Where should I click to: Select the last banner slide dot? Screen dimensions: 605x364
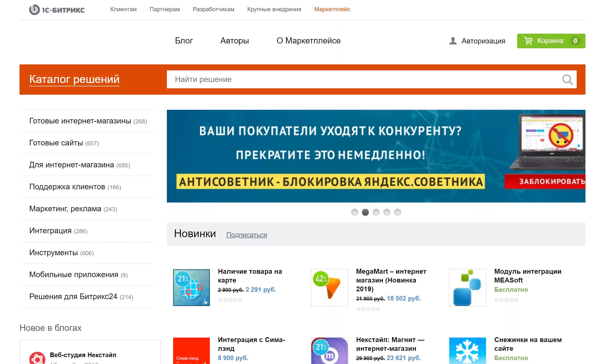(x=398, y=212)
